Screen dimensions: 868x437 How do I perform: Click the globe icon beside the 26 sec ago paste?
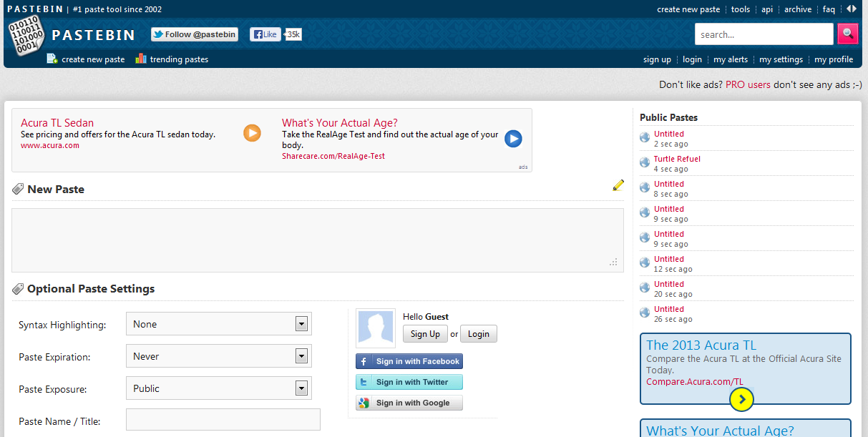[x=645, y=313]
